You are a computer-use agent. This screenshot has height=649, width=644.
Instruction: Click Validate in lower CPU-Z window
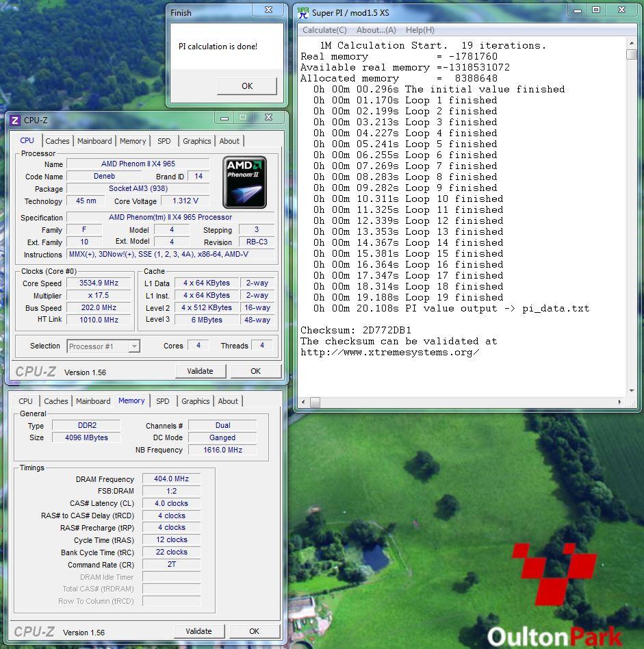pyautogui.click(x=198, y=631)
